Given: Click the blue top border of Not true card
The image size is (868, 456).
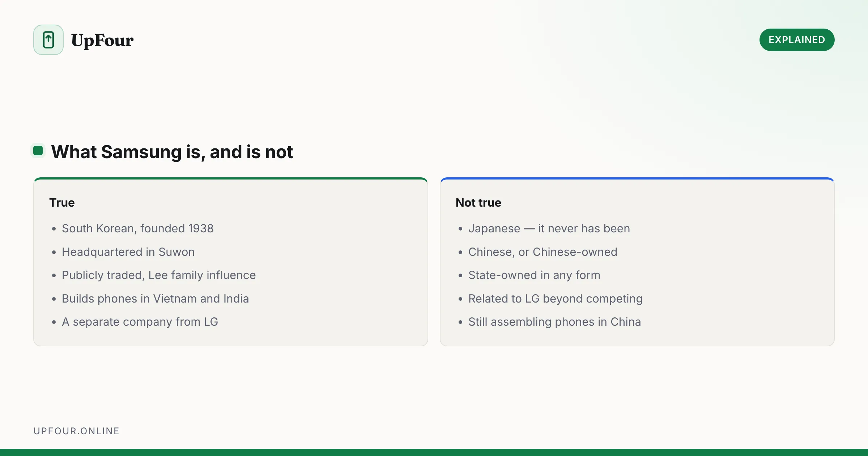Looking at the screenshot, I should [637, 178].
